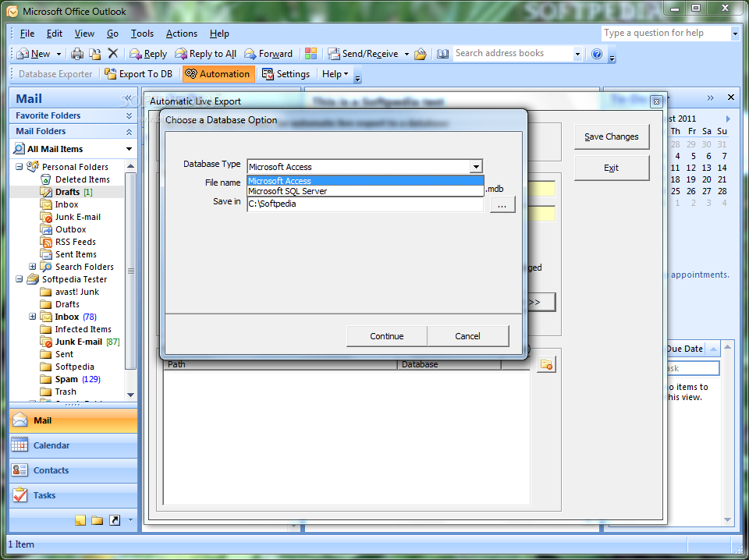The width and height of the screenshot is (749, 560).
Task: Click the folder list icon in bottom strip
Action: (97, 520)
